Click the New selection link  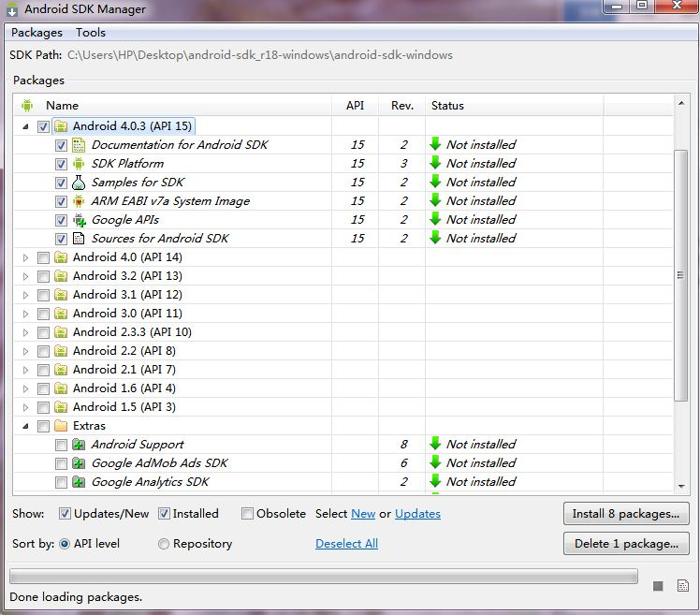(363, 514)
